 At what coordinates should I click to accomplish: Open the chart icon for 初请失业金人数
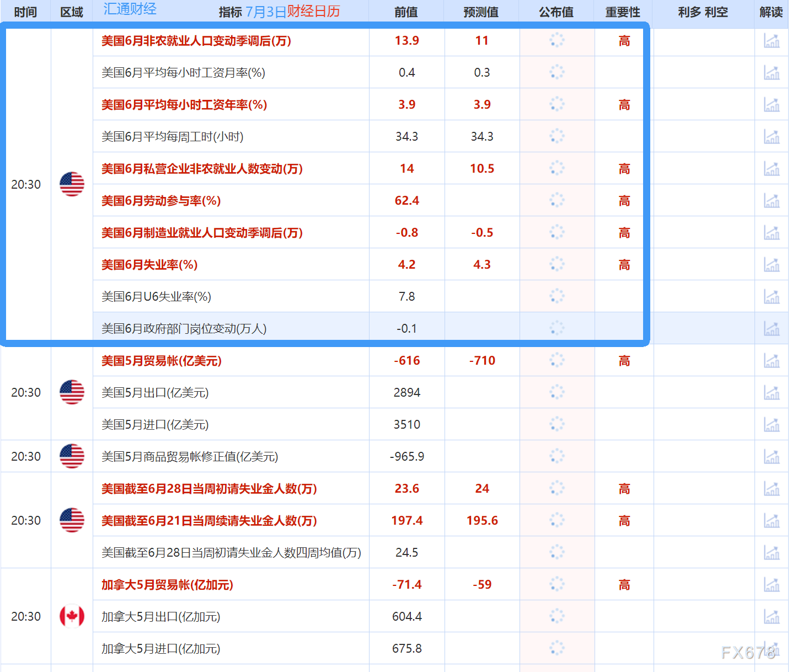pos(772,488)
